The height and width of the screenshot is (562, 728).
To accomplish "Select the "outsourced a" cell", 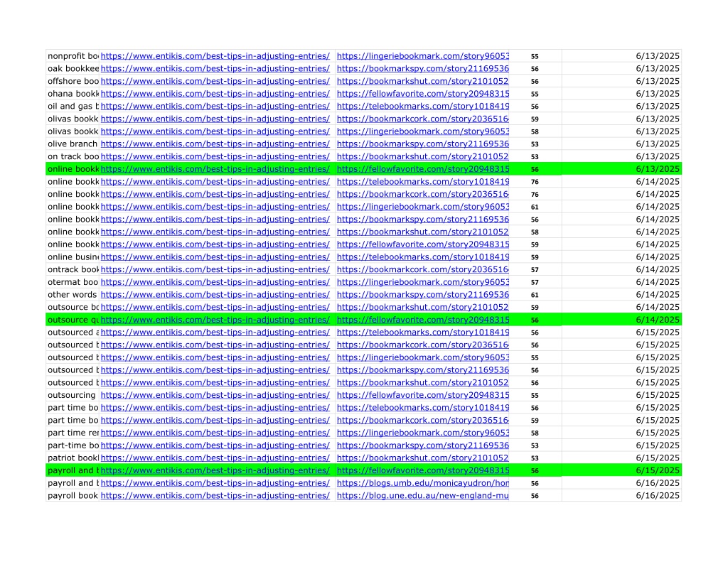I will tap(73, 332).
